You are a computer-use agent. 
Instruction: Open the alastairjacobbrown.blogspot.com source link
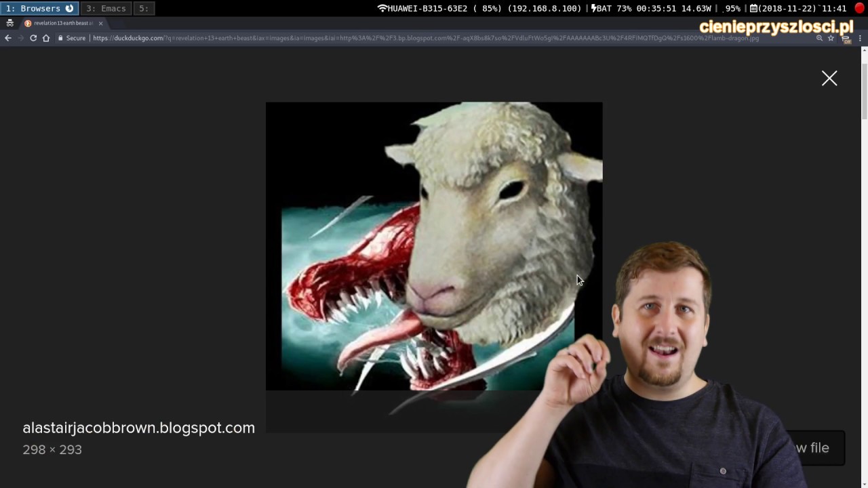pyautogui.click(x=138, y=428)
